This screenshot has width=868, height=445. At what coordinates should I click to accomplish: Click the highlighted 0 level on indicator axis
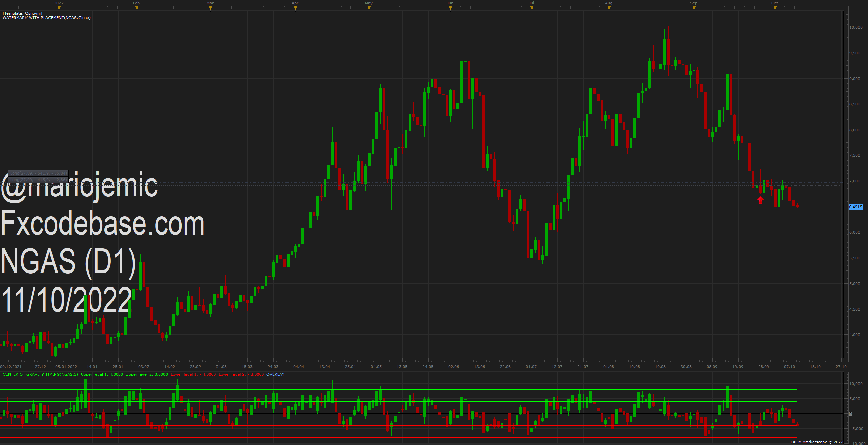(x=851, y=414)
